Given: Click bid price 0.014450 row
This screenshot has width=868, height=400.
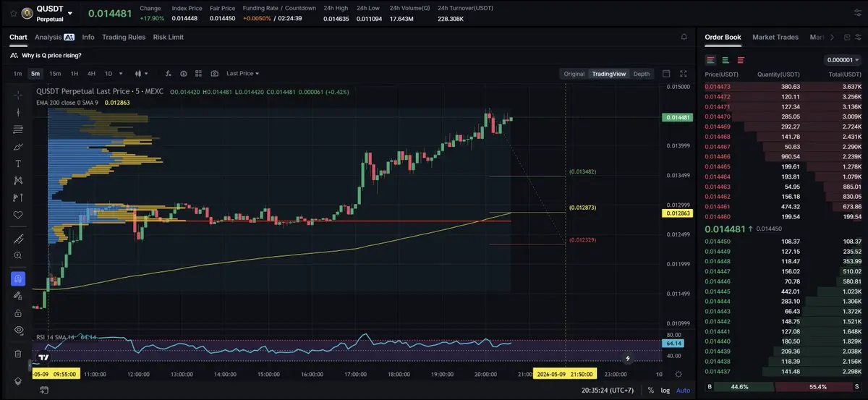Looking at the screenshot, I should click(782, 241).
